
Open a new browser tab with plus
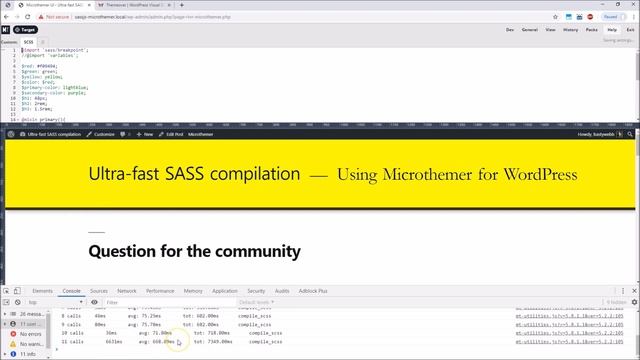tap(182, 5)
